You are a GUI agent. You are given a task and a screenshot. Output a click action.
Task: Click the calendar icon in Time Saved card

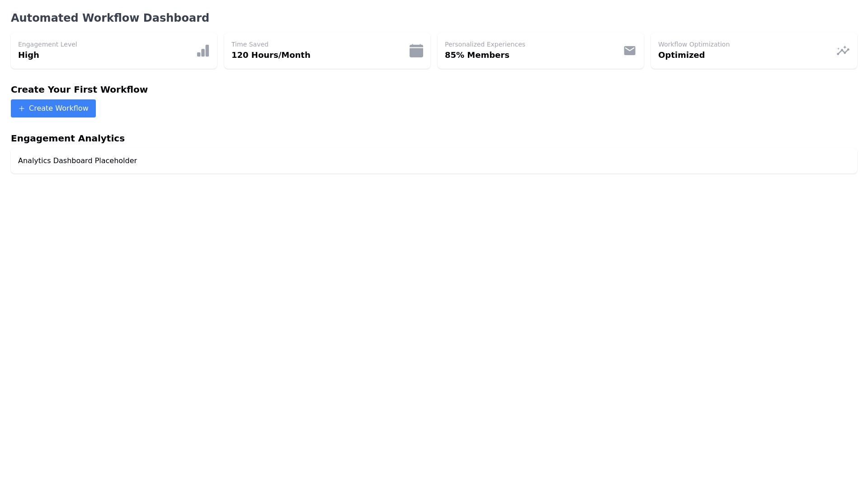pos(416,51)
